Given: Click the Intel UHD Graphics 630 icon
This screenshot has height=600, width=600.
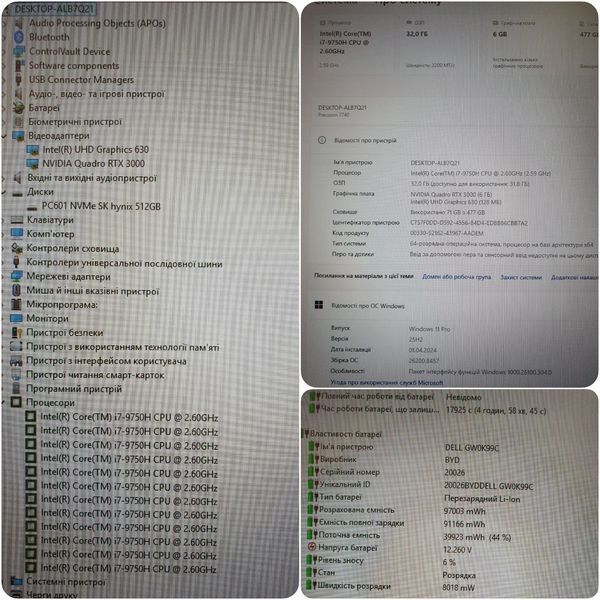Looking at the screenshot, I should pyautogui.click(x=33, y=150).
